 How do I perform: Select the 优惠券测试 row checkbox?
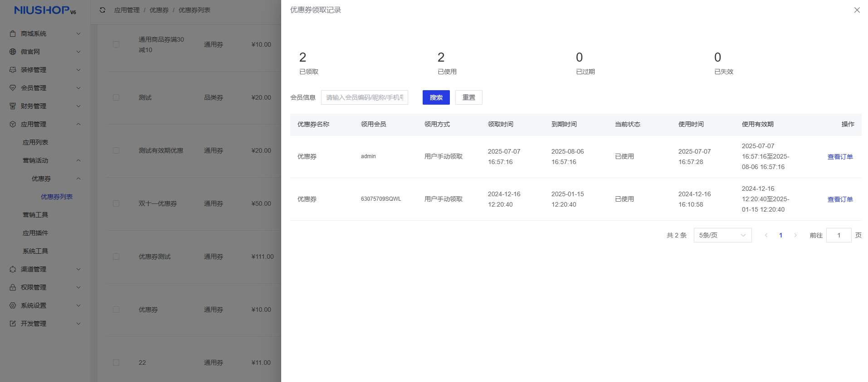(116, 256)
